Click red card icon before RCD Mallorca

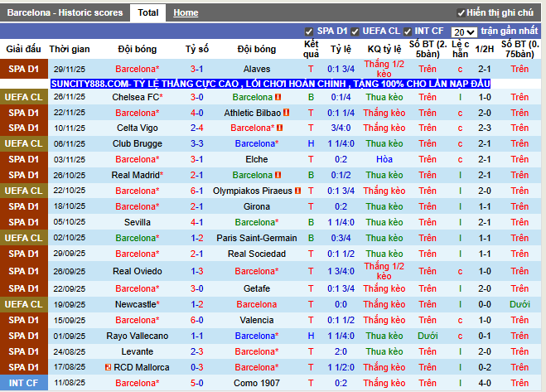[108, 367]
